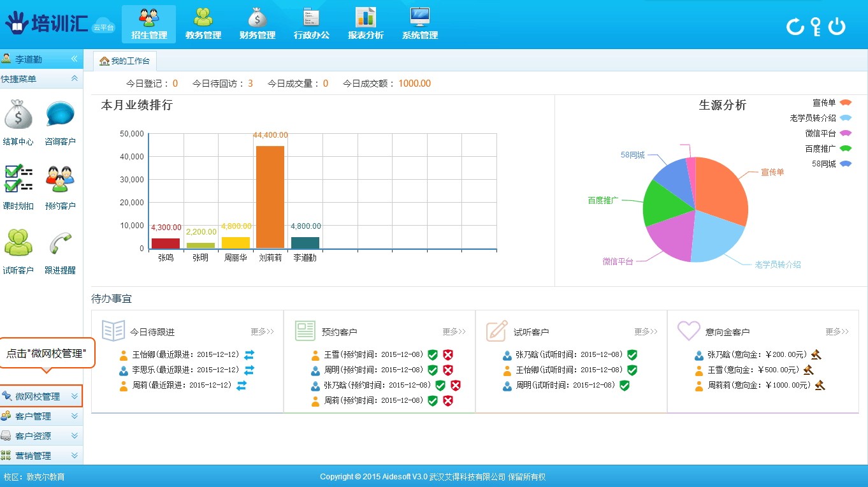Viewport: 868px width, 487px height.
Task: Open 财务管理 in the top navigation
Action: pos(257,24)
